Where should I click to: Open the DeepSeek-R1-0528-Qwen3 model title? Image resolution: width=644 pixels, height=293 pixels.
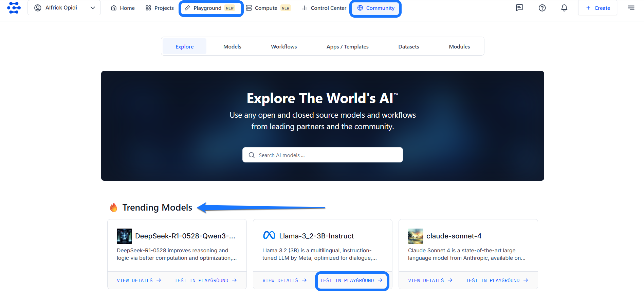click(185, 236)
